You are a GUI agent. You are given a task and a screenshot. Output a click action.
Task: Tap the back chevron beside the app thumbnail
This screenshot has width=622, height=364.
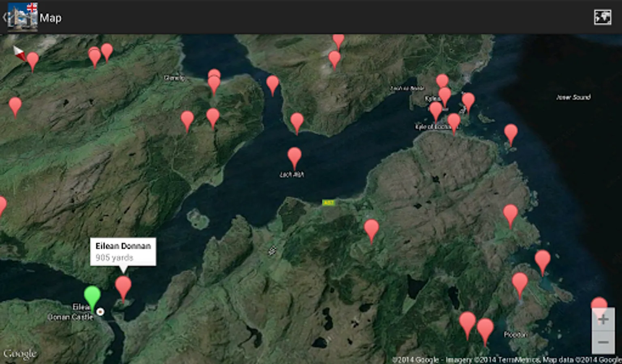(x=4, y=17)
